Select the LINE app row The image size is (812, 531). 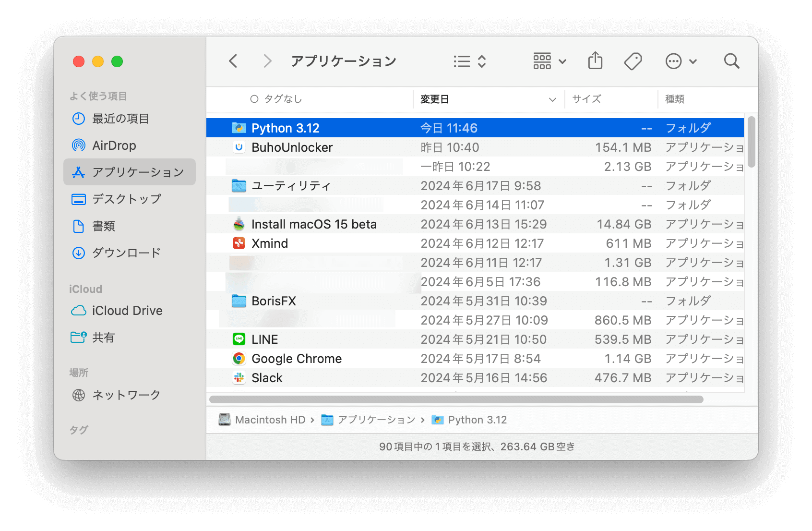click(475, 339)
